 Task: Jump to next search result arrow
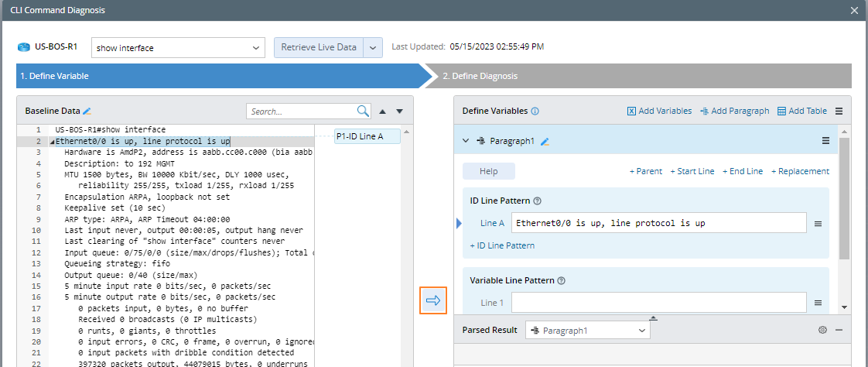click(x=400, y=111)
